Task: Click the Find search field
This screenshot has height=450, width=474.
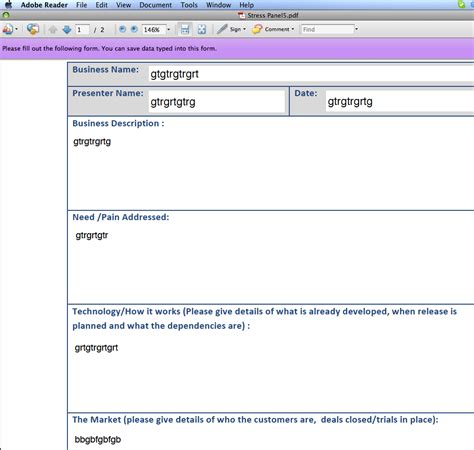Action: (x=327, y=29)
